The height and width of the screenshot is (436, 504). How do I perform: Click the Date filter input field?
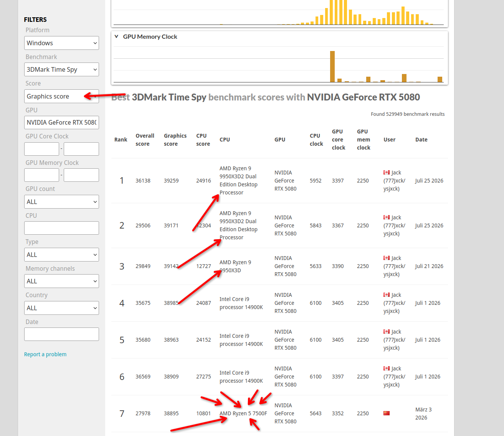(61, 334)
